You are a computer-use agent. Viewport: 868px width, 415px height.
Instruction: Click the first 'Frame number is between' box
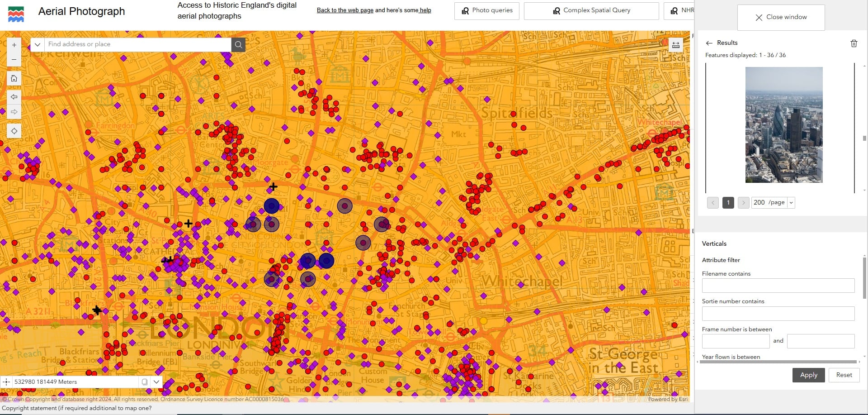click(736, 341)
